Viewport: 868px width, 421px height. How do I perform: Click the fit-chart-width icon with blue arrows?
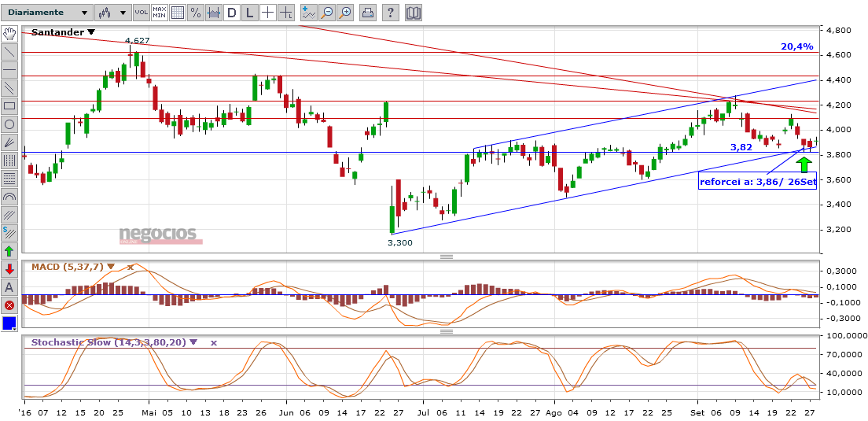[214, 12]
